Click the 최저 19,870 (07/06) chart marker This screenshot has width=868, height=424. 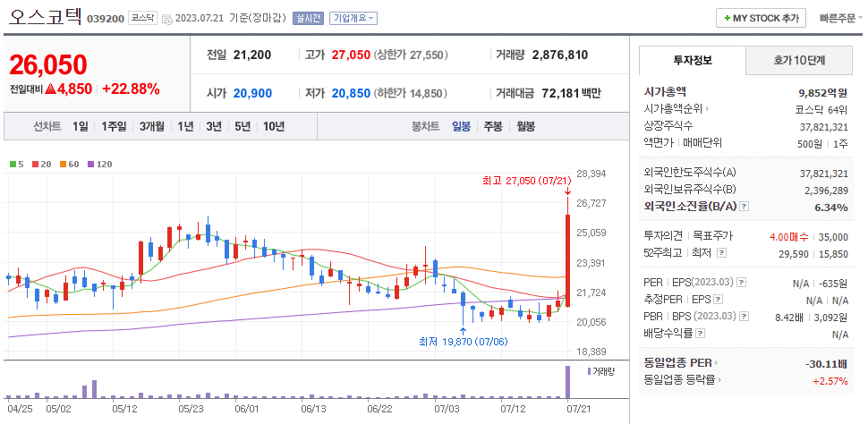tap(463, 342)
